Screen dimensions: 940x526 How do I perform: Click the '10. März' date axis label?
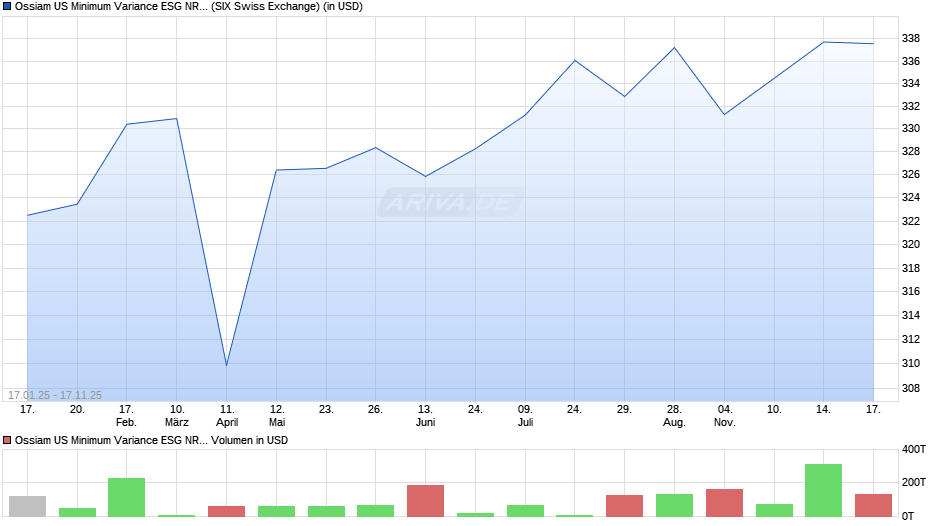[177, 416]
